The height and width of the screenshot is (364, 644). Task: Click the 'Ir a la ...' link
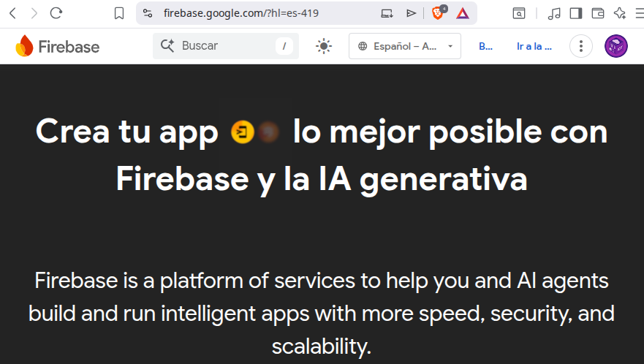534,47
